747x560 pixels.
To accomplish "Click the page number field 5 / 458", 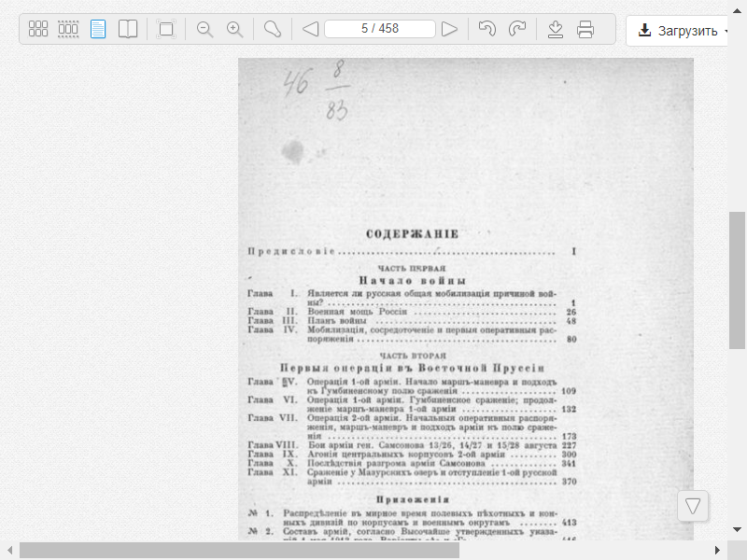I will [x=380, y=29].
